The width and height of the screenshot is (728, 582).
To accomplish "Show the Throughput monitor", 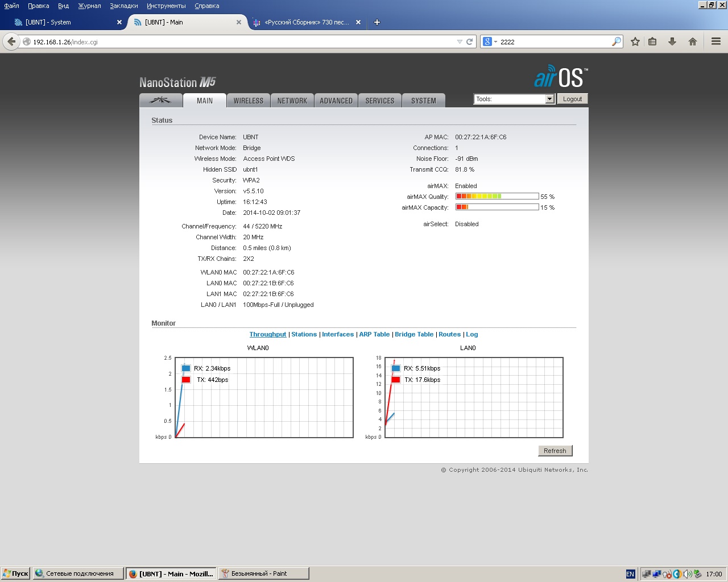I will pos(268,334).
